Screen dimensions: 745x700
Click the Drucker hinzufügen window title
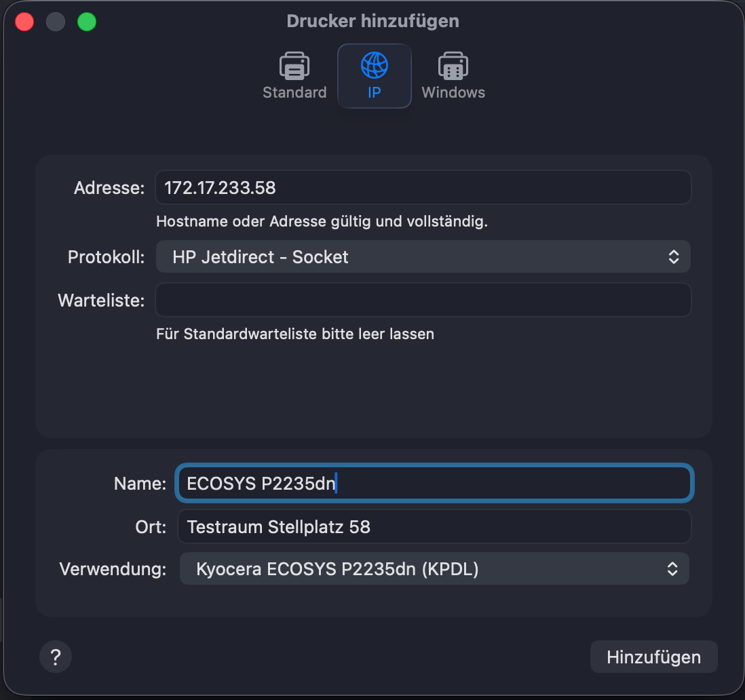click(x=372, y=21)
